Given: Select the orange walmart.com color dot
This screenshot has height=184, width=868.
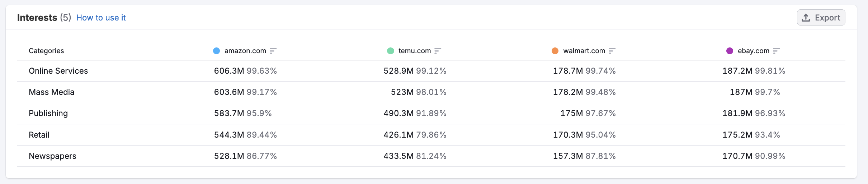Looking at the screenshot, I should [555, 51].
